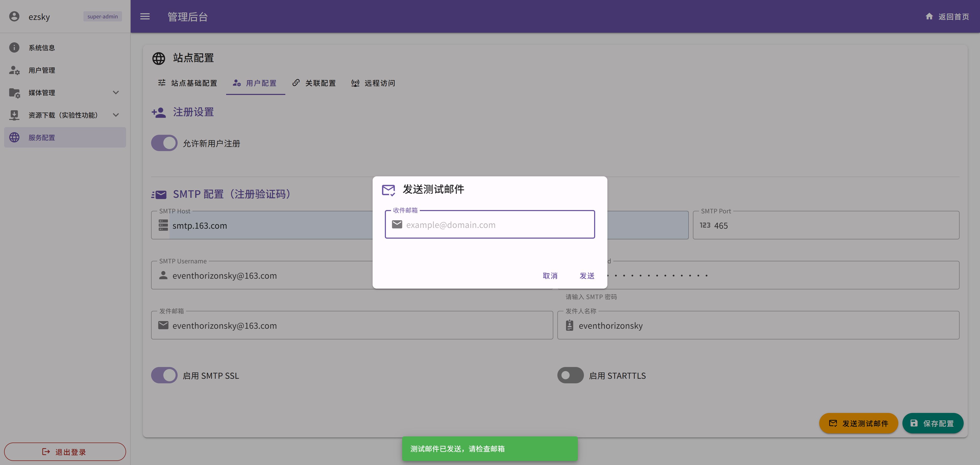Click the envelope icon in 收件邮箱 field

[397, 225]
